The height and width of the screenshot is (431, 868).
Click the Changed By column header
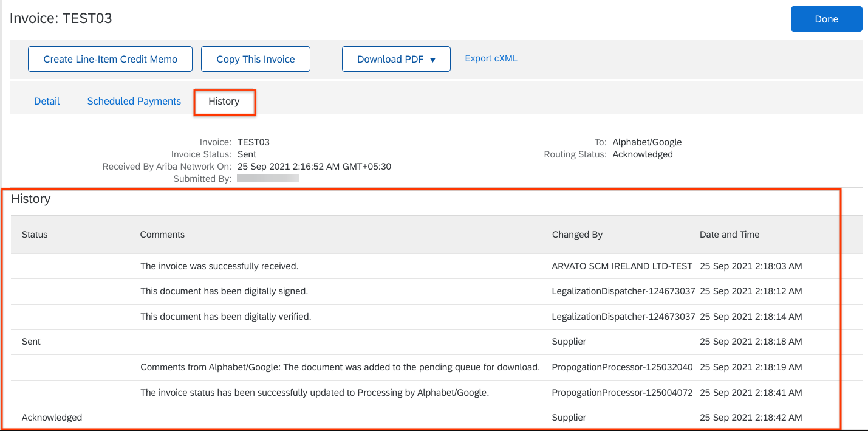click(577, 235)
